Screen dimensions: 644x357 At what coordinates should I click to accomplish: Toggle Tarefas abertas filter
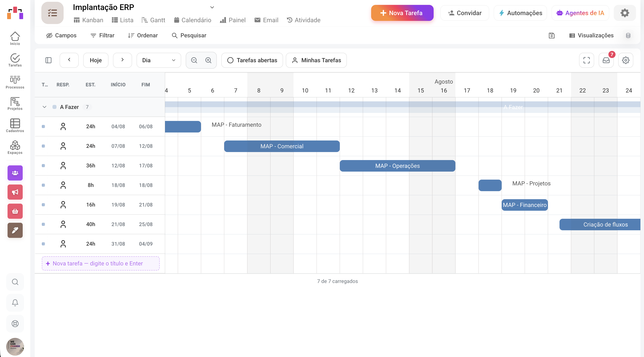pos(252,60)
